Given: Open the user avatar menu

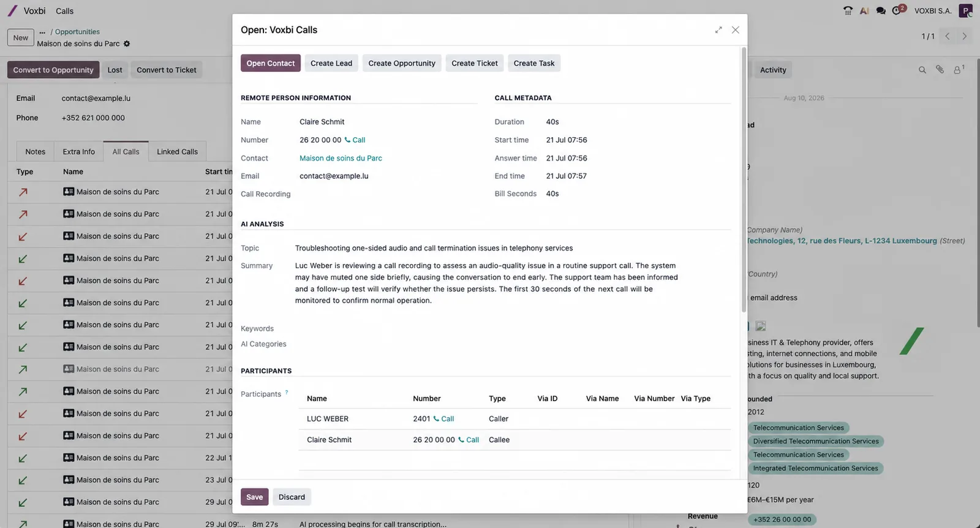Looking at the screenshot, I should pos(965,10).
